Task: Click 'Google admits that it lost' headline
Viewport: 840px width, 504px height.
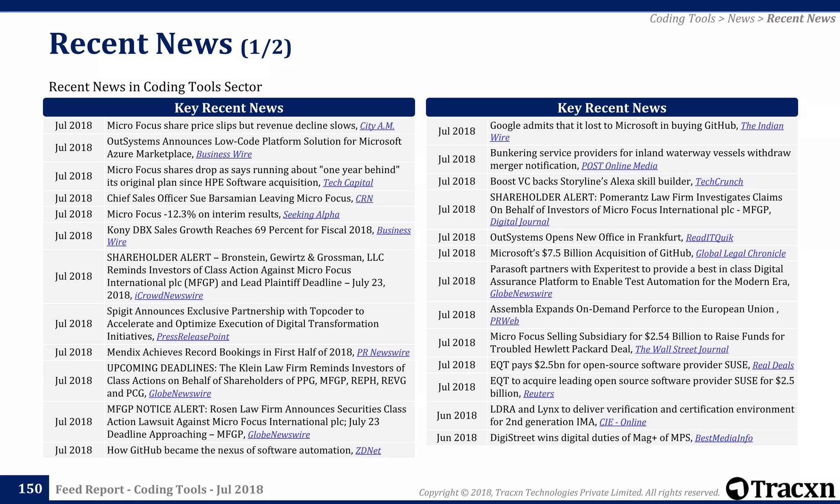Action: pos(614,126)
